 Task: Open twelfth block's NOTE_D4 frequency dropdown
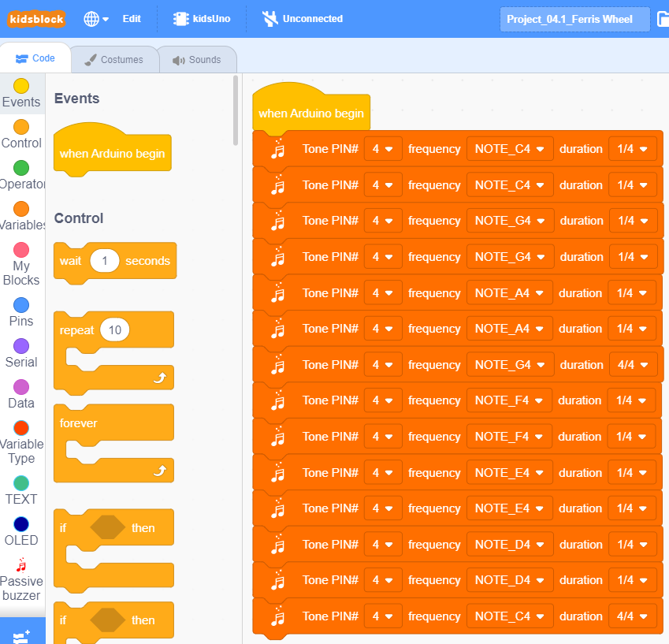click(x=510, y=545)
